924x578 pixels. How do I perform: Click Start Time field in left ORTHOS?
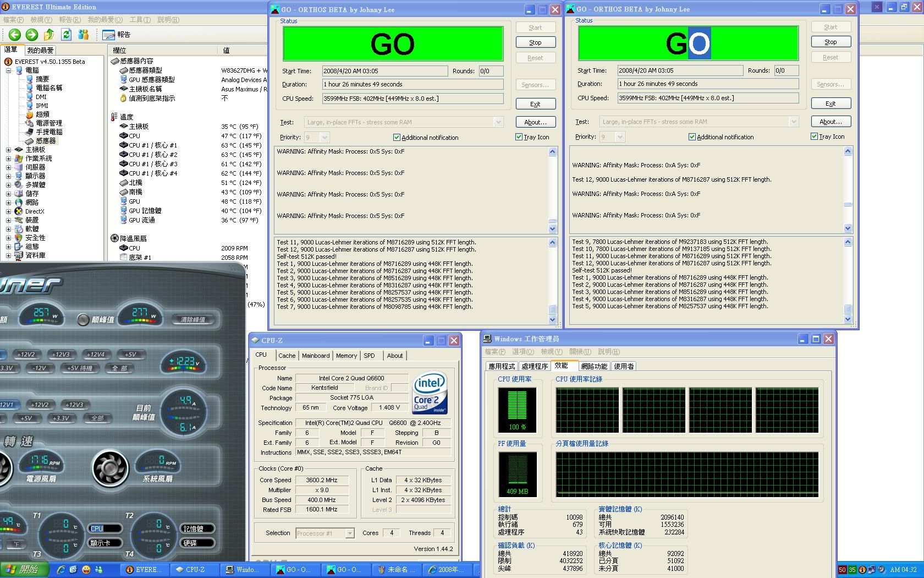point(385,71)
